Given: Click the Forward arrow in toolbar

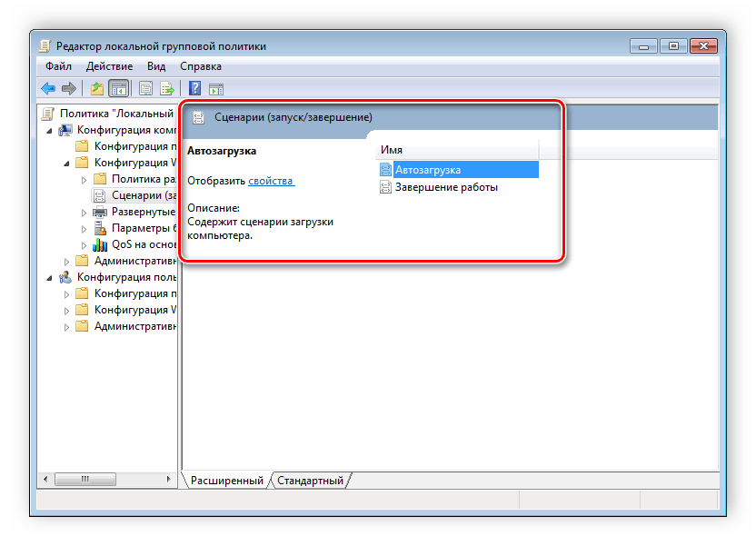Looking at the screenshot, I should tap(69, 89).
